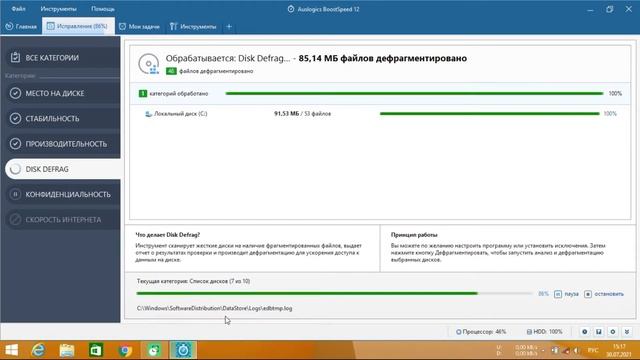The width and height of the screenshot is (640, 360).
Task: Open the СТАБИЛЬНОСТЬ category
Action: click(62, 119)
